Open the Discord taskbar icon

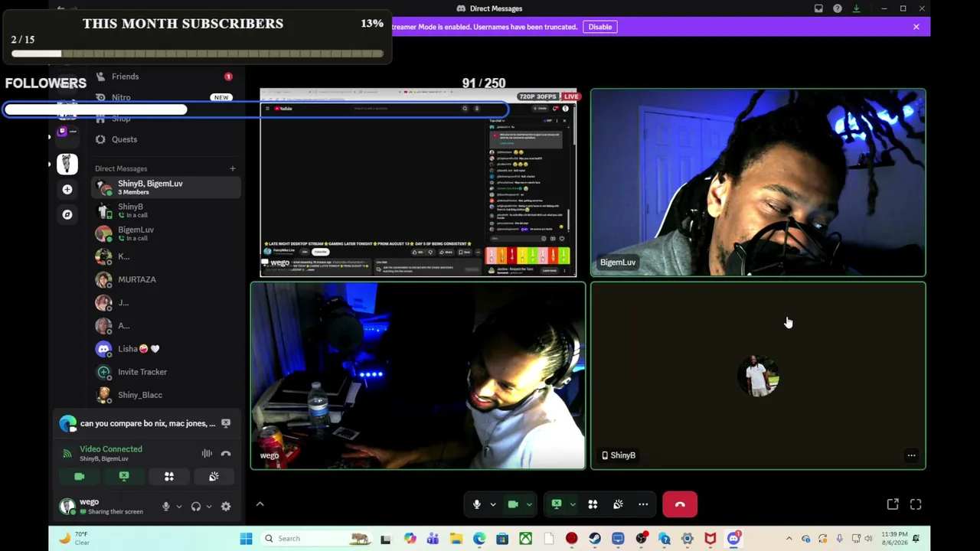pyautogui.click(x=733, y=539)
